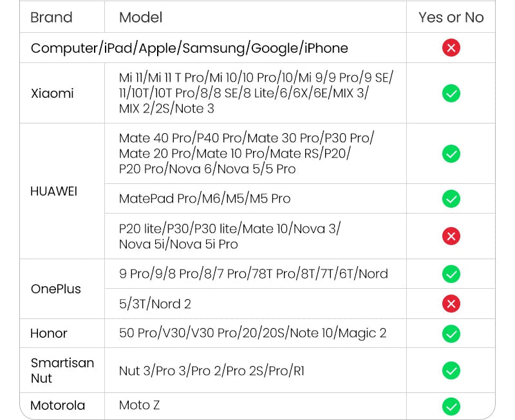Click red cross beside 5/3T/Nord 2
The height and width of the screenshot is (420, 515).
[451, 304]
